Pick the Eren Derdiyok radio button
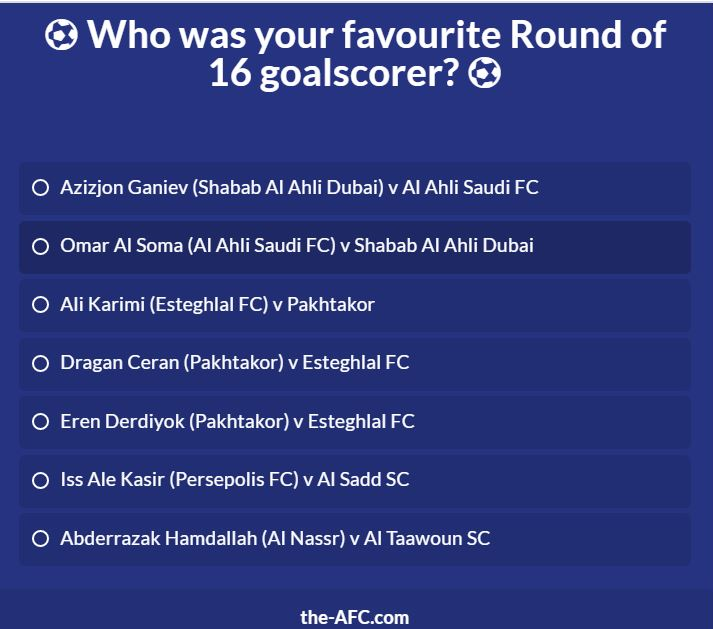 pos(40,422)
